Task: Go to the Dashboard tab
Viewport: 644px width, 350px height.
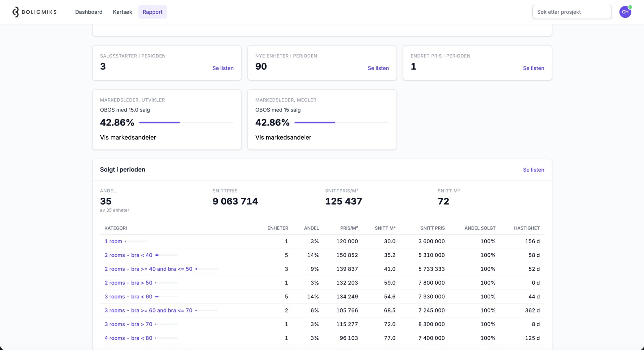Action: (x=89, y=12)
